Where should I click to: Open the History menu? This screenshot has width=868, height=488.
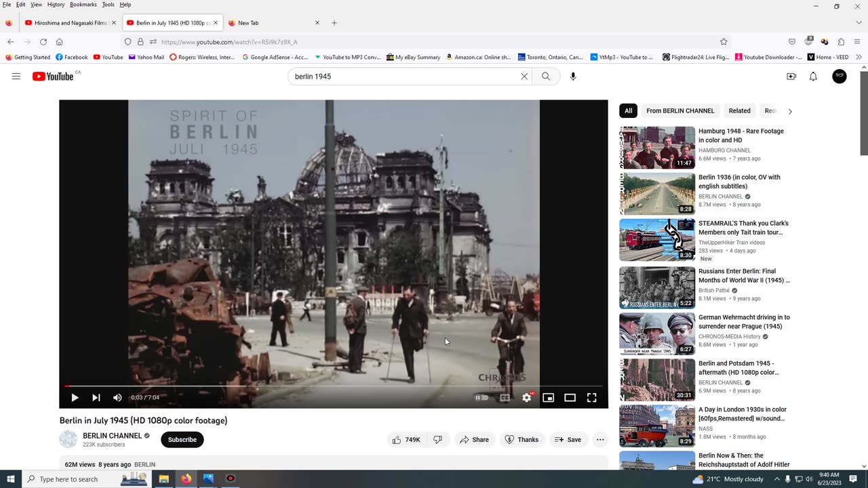coord(56,5)
